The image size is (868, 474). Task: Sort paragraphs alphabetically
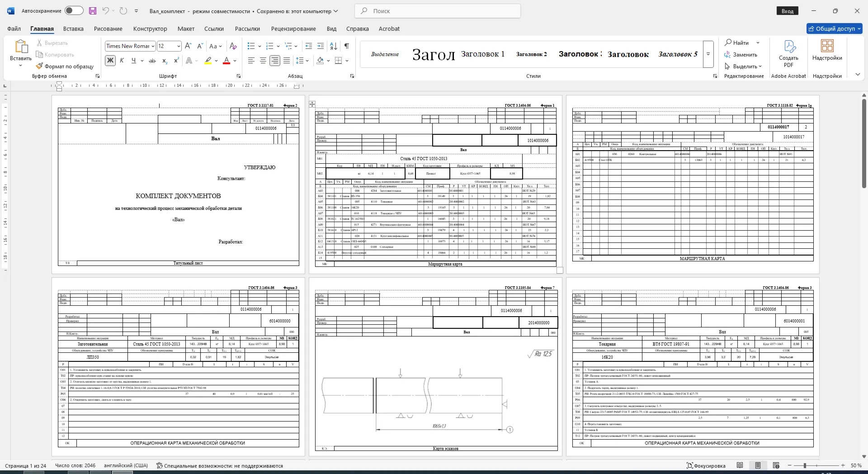(x=334, y=46)
